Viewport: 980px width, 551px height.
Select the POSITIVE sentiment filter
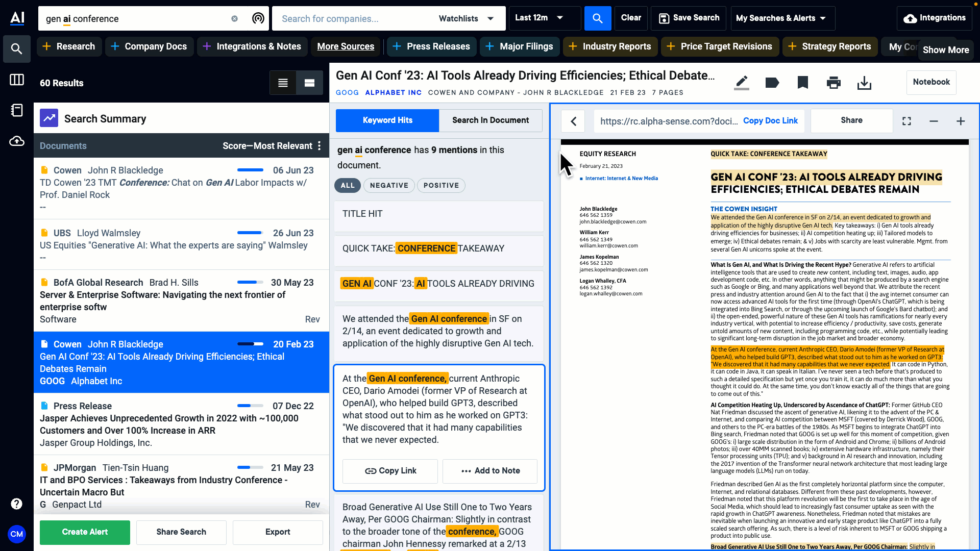[x=441, y=185]
